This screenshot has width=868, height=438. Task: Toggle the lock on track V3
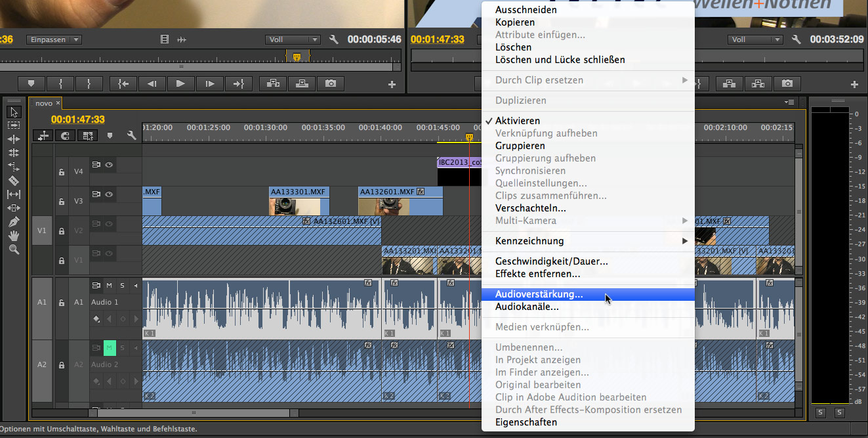pyautogui.click(x=62, y=201)
